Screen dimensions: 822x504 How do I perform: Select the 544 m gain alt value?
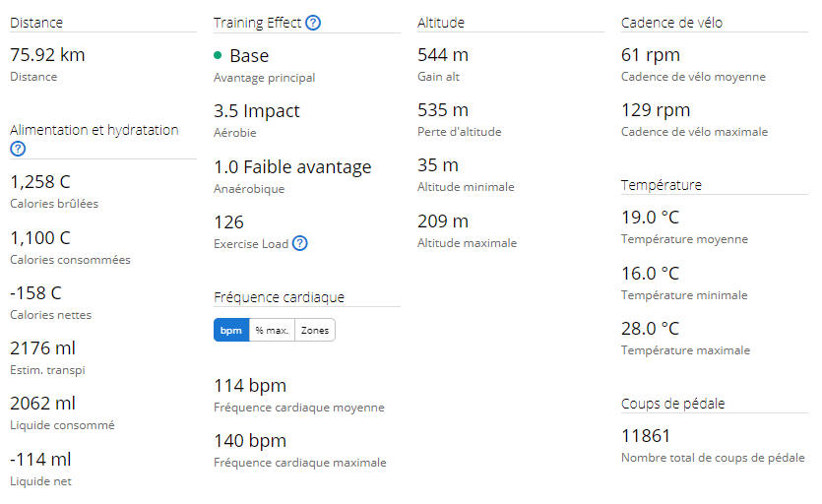coord(442,55)
